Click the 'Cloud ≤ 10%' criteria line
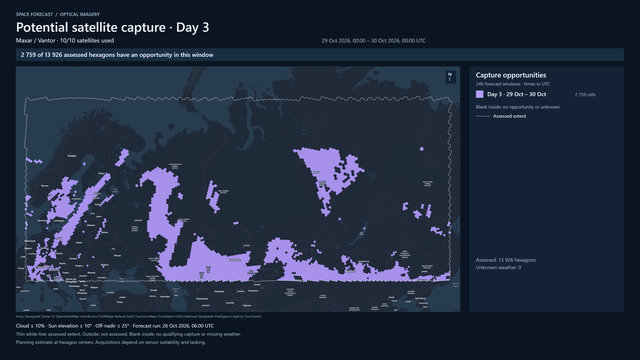Image resolution: width=640 pixels, height=360 pixels. (x=115, y=326)
